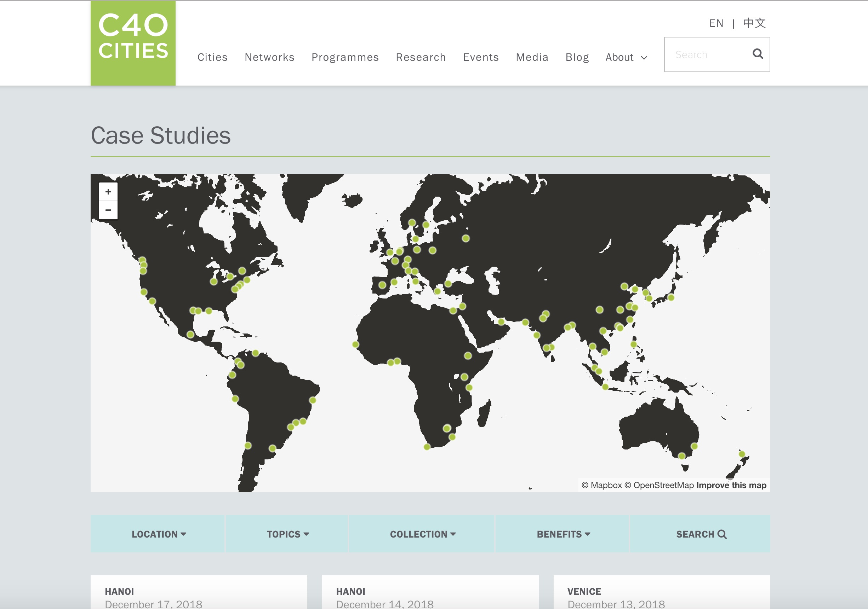Click the marker at South Africa's southern tip
This screenshot has width=868, height=609.
click(x=427, y=447)
